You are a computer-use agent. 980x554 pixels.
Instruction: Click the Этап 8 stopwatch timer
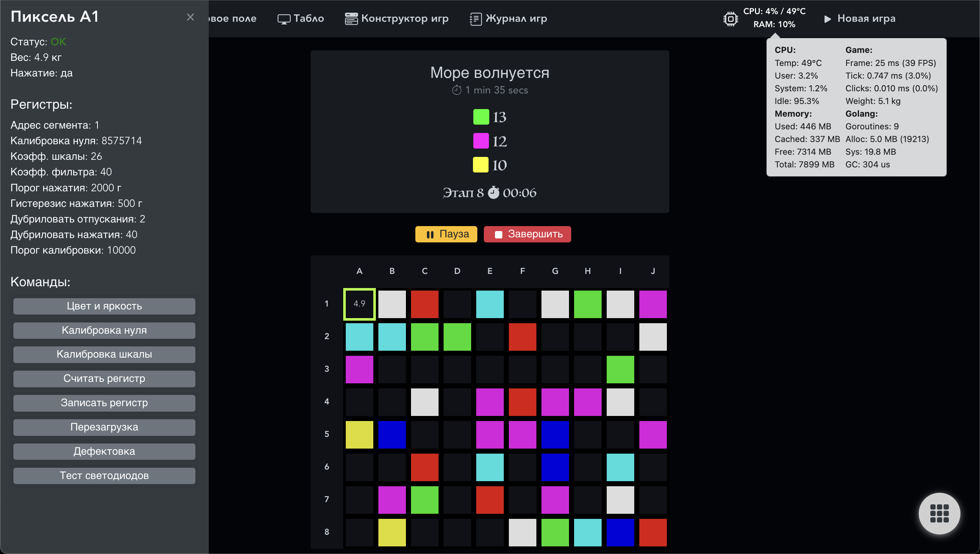tap(494, 192)
